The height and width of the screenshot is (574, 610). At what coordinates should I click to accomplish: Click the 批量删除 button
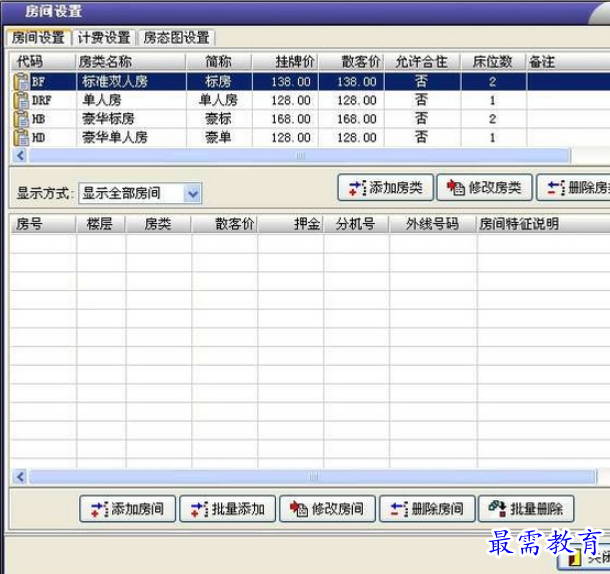coord(526,509)
